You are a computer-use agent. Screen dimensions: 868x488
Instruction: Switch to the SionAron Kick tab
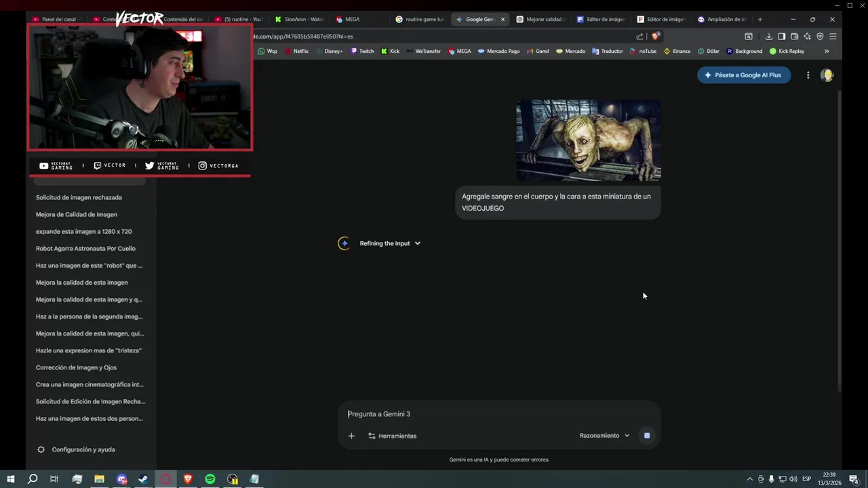[298, 19]
